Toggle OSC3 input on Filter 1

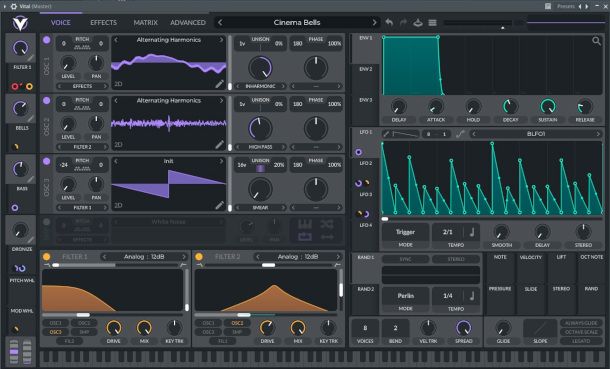[56, 332]
